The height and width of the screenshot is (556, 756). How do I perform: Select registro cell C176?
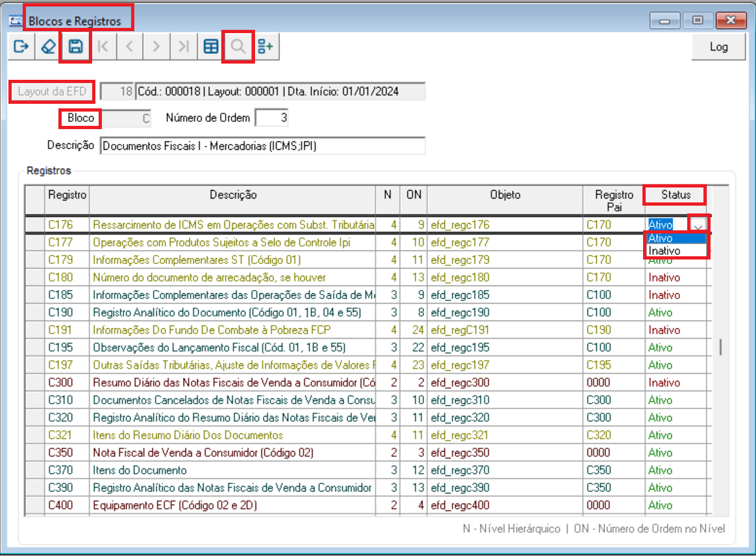point(67,225)
